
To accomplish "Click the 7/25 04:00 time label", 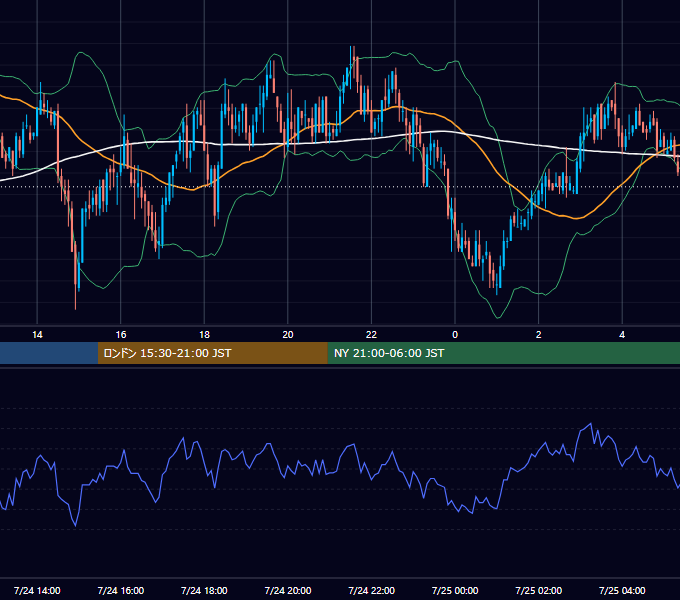I will tap(622, 590).
